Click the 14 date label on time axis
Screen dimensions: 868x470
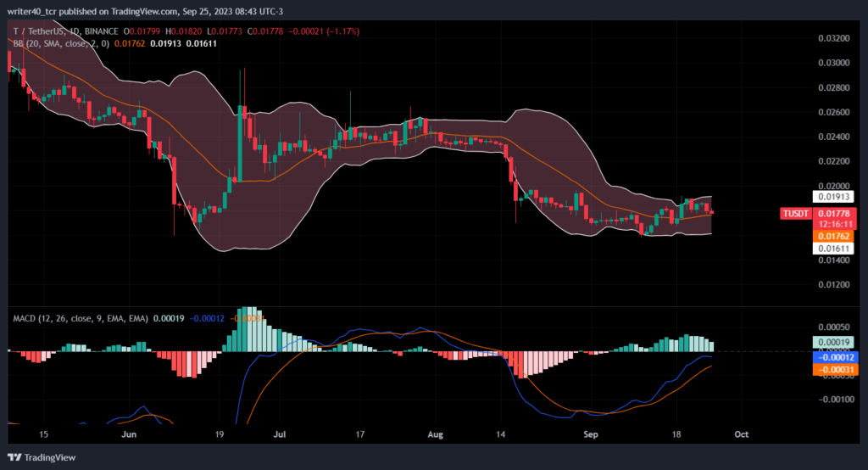pyautogui.click(x=500, y=434)
